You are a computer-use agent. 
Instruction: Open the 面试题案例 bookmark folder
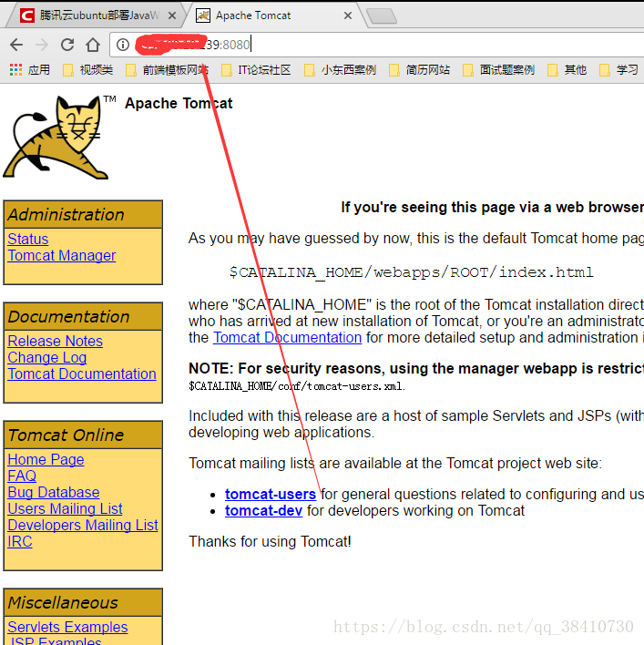click(x=498, y=70)
